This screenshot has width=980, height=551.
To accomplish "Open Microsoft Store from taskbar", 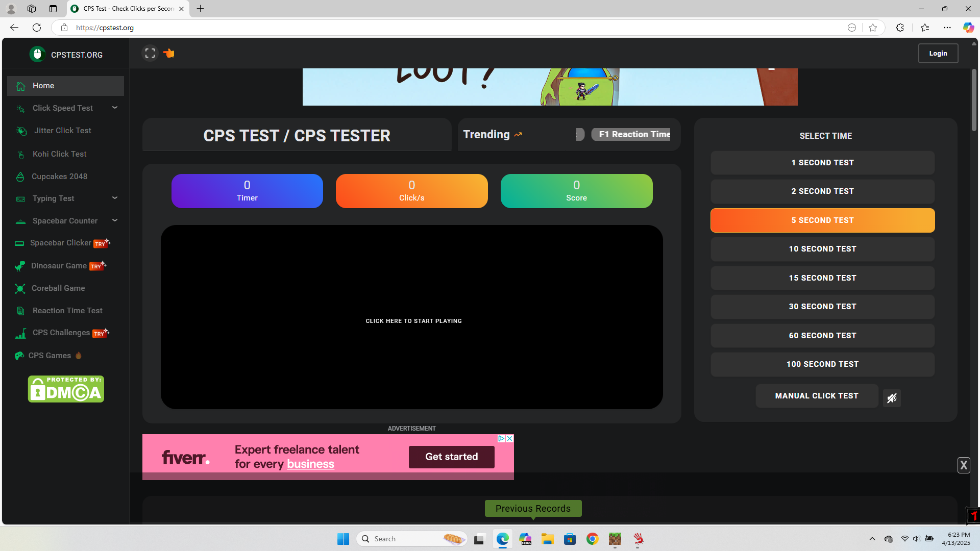I will tap(570, 539).
